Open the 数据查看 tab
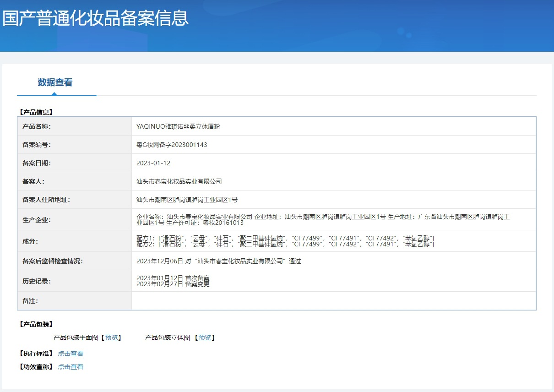554x392 pixels. (x=55, y=82)
